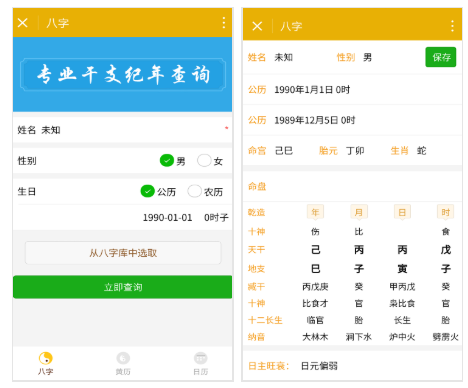Click 枭比食 in the lower 十神 row
Image resolution: width=468 pixels, height=388 pixels.
point(402,303)
